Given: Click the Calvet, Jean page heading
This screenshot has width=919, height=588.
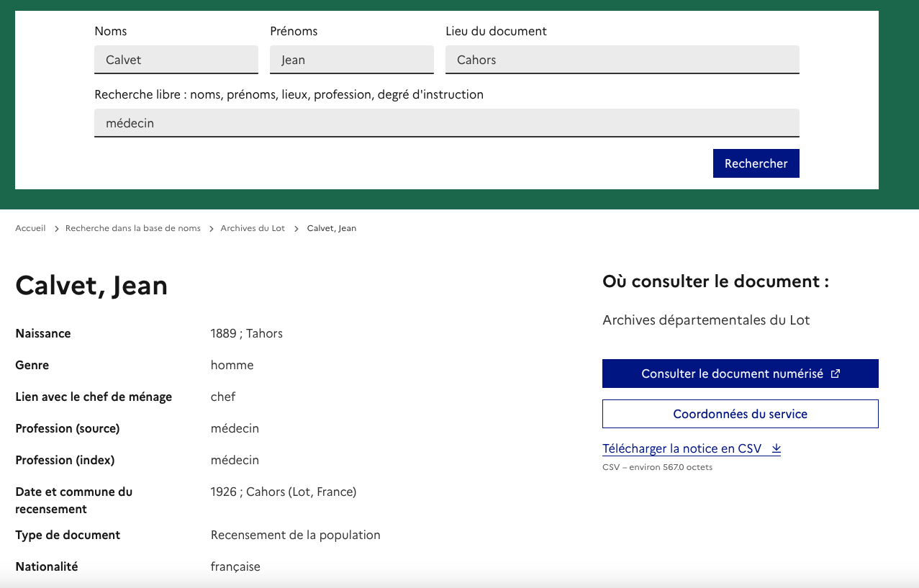Looking at the screenshot, I should click(91, 286).
